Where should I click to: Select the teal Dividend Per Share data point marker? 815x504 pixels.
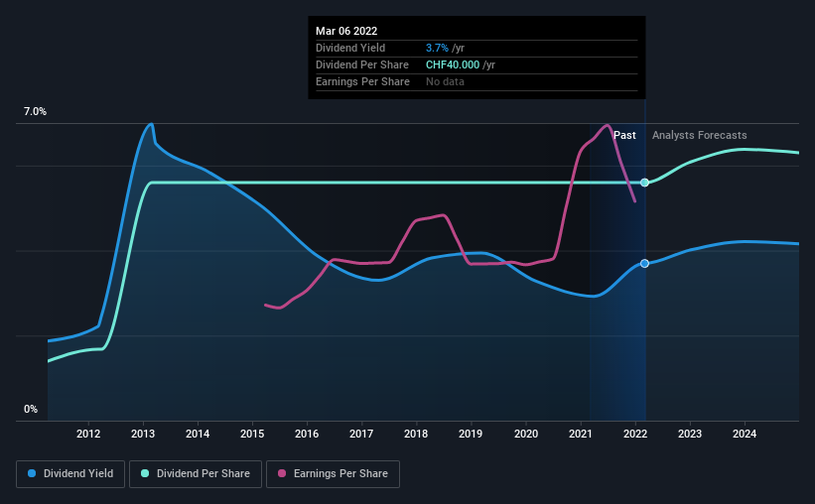[644, 183]
